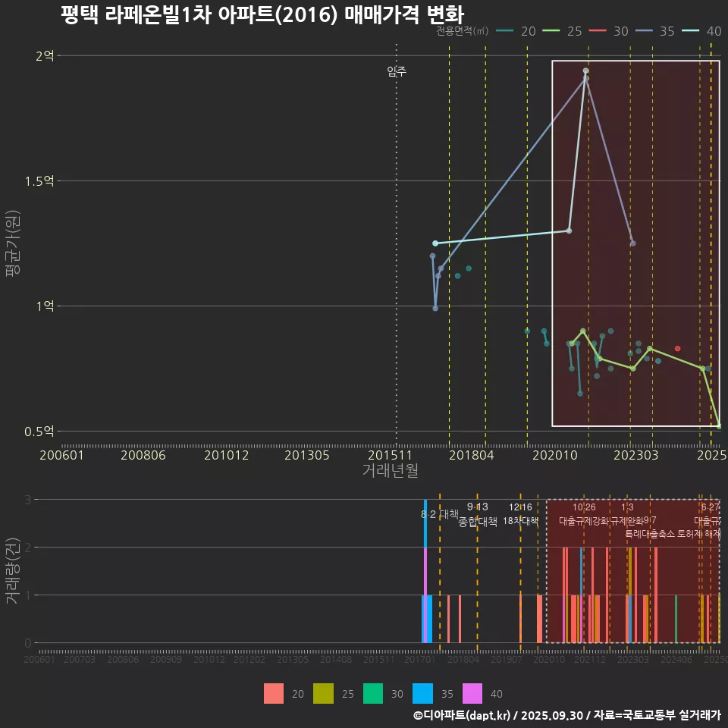Click the red 30 series data point

(677, 348)
